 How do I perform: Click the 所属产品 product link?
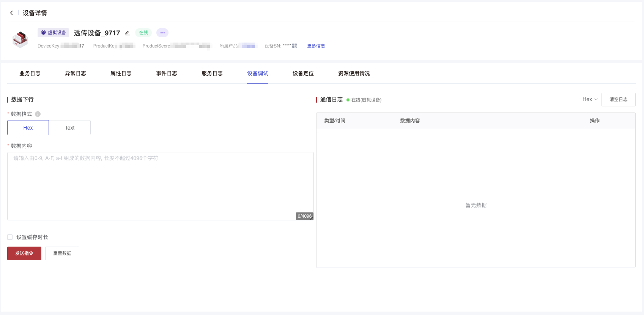coord(248,46)
